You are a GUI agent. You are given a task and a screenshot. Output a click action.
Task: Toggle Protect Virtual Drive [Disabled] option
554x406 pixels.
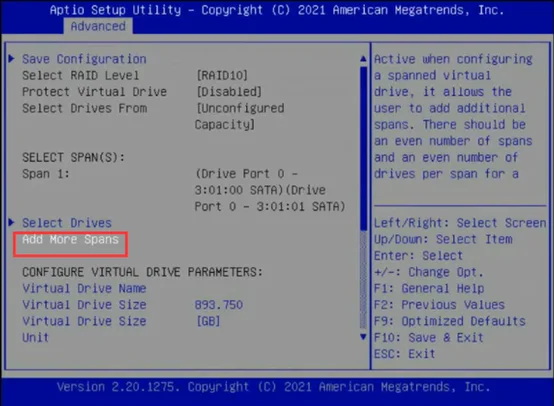[229, 92]
